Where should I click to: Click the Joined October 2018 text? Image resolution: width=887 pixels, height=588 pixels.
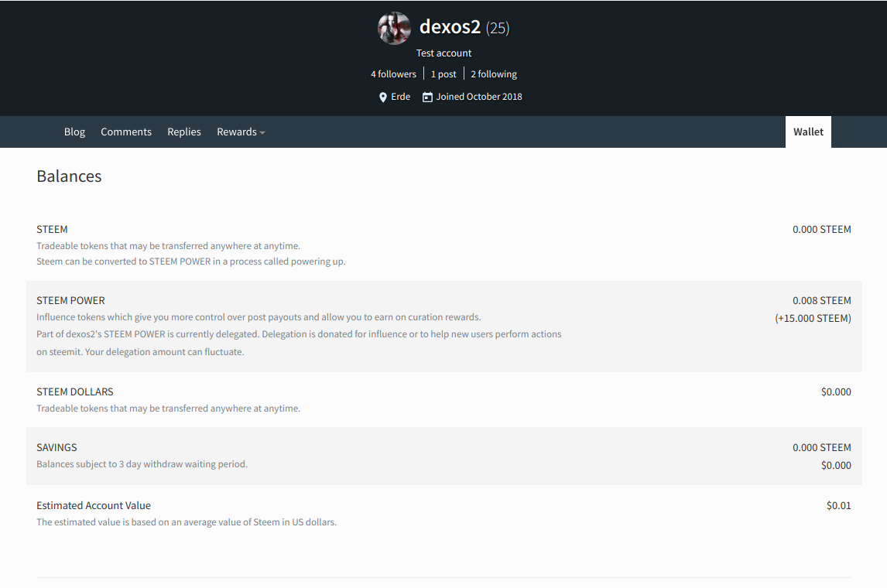point(478,97)
